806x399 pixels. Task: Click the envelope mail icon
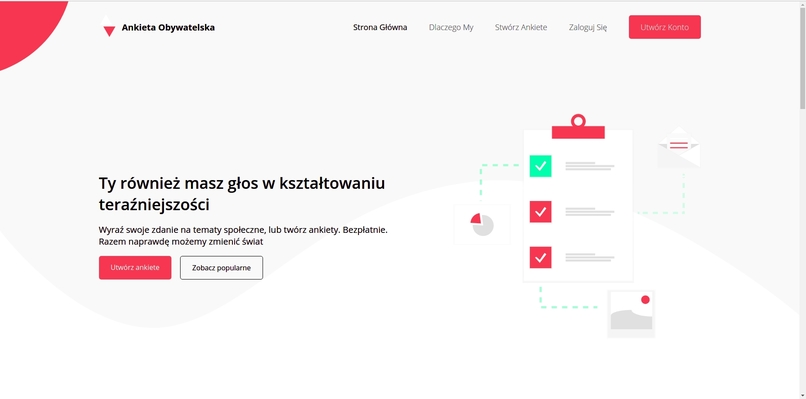(679, 147)
